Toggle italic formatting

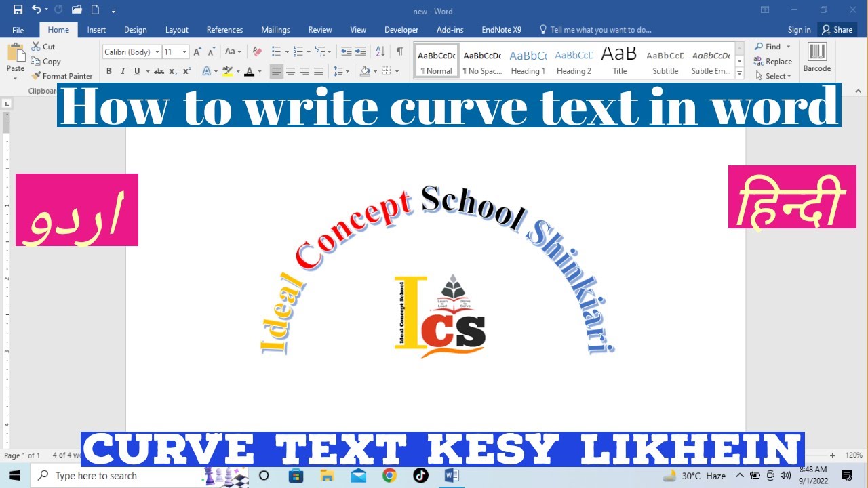(123, 71)
